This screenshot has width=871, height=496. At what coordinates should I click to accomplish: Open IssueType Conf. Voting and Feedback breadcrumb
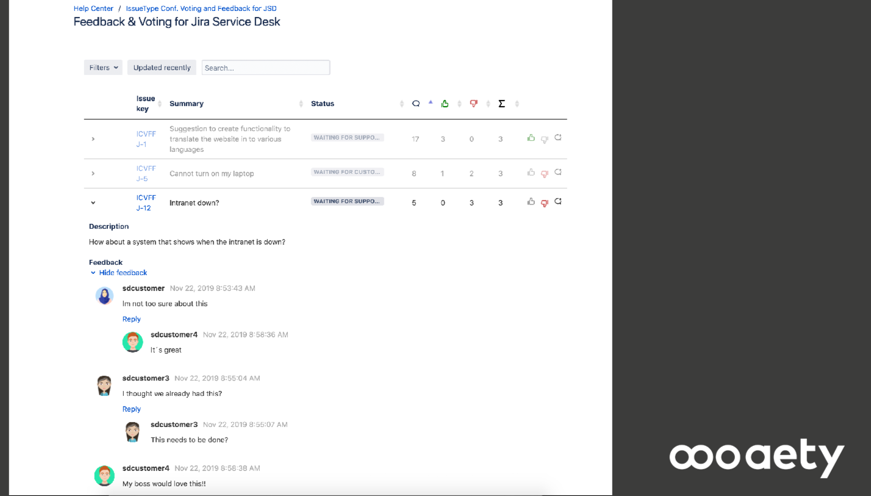[x=201, y=8]
